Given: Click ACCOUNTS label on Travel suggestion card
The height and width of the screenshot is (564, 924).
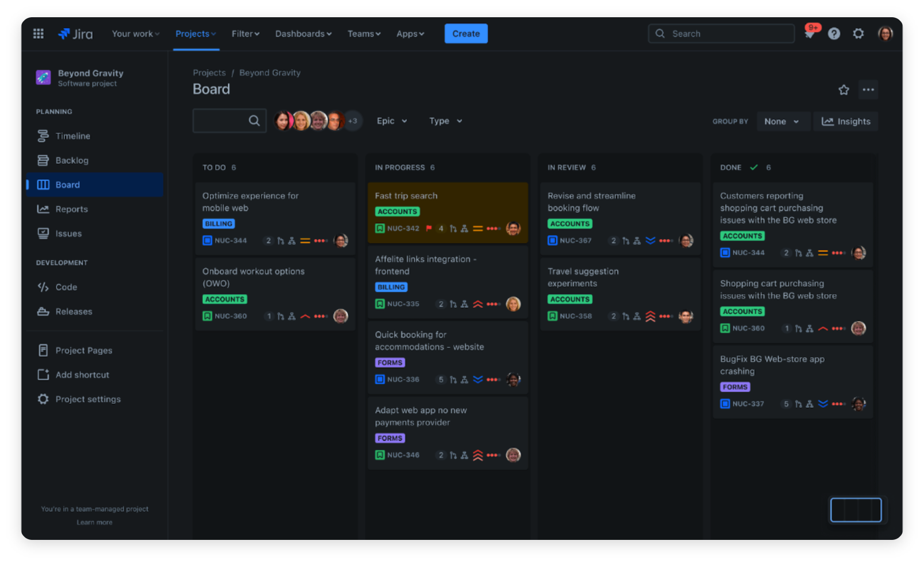Looking at the screenshot, I should (x=570, y=299).
